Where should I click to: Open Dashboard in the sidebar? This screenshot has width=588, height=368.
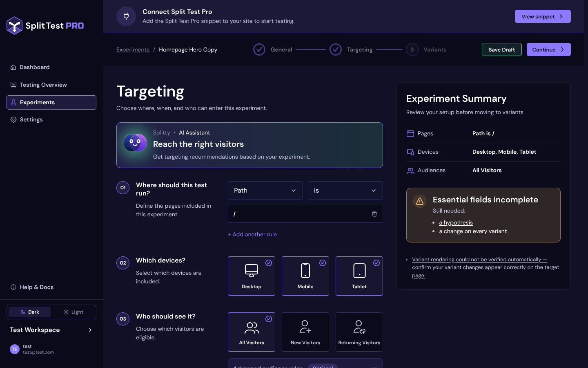51,67
